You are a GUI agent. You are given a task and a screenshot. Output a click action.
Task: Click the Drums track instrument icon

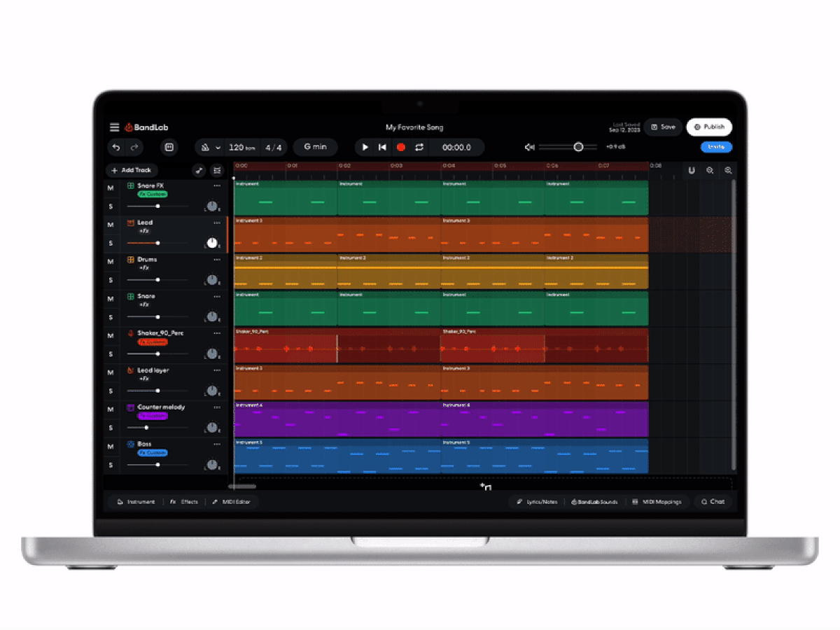pos(131,260)
